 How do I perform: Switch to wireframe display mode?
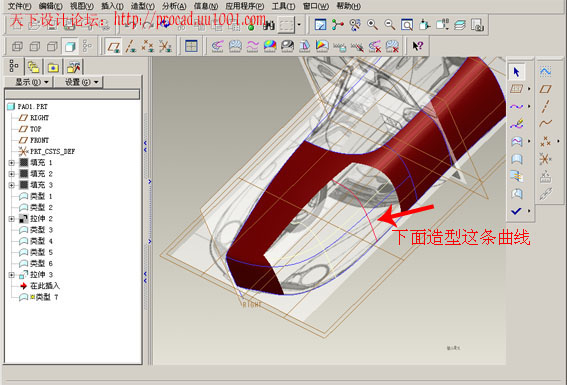(17, 46)
